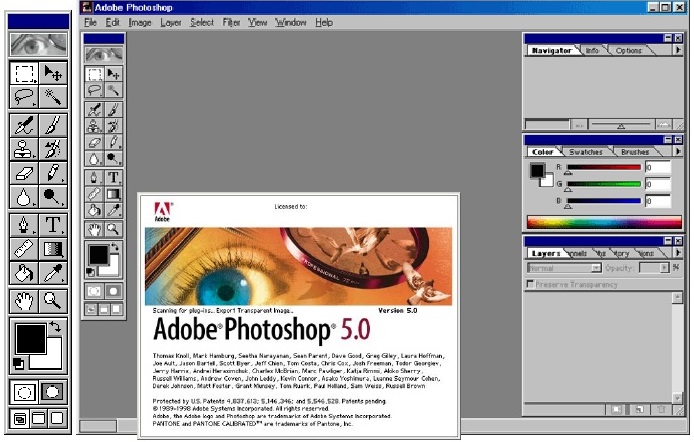Set full screen mode in the small Photoshop toolbox
This screenshot has width=694, height=442.
point(116,309)
